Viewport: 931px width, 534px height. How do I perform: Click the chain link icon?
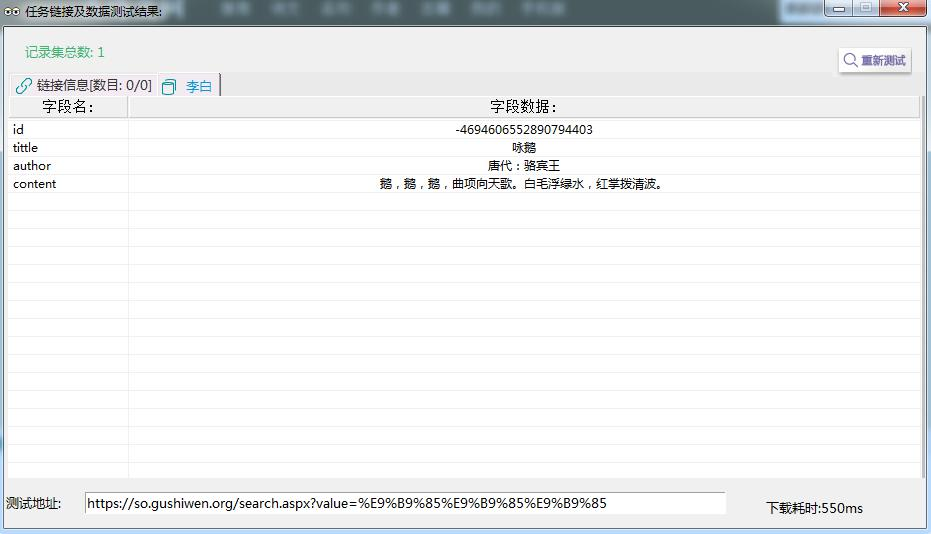point(24,86)
